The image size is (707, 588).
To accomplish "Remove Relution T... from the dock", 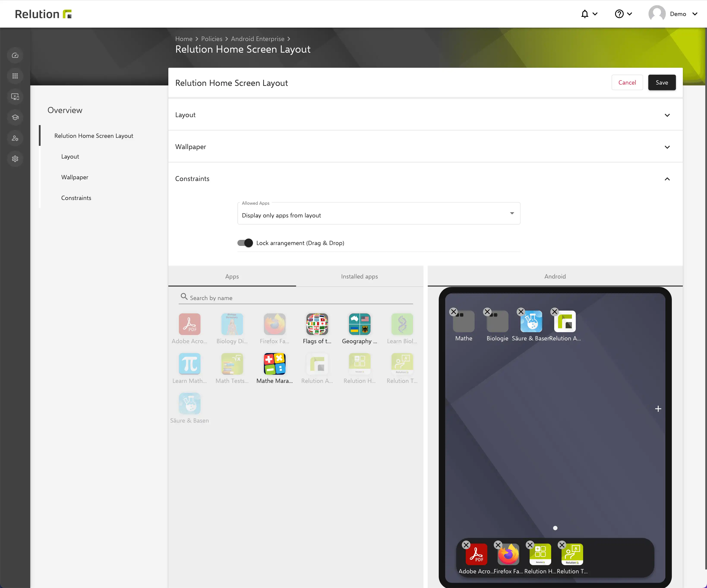I will (x=562, y=545).
